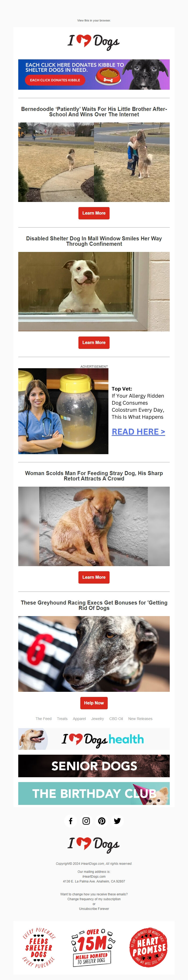188x980 pixels.
Task: Click Unsubscribe Forever link
Action: [x=94, y=909]
